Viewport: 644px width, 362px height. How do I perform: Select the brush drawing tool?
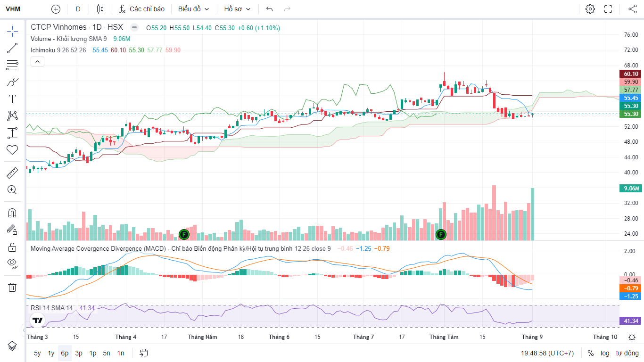(x=12, y=82)
